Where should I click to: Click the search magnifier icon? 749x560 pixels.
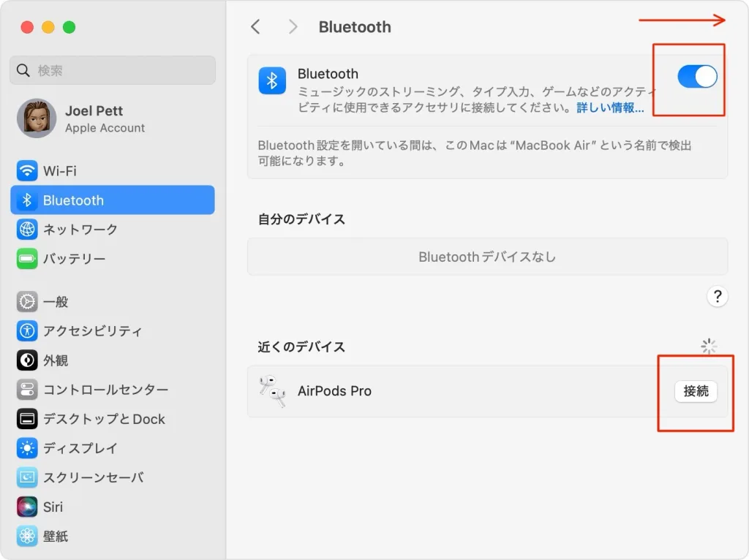point(23,70)
